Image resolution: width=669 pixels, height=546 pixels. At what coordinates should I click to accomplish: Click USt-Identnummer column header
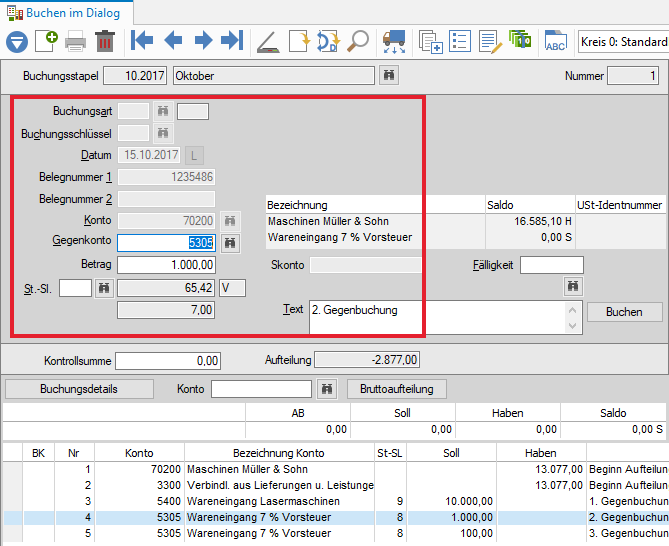coord(619,205)
